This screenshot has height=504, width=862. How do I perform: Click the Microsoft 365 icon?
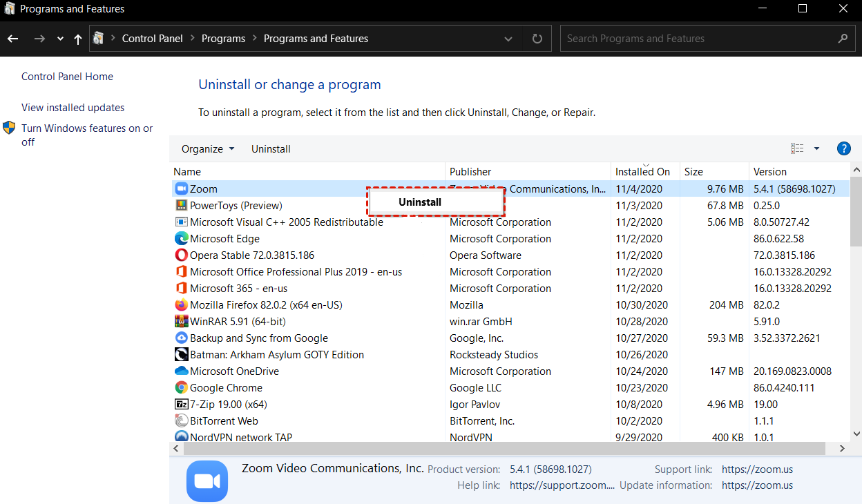point(181,288)
